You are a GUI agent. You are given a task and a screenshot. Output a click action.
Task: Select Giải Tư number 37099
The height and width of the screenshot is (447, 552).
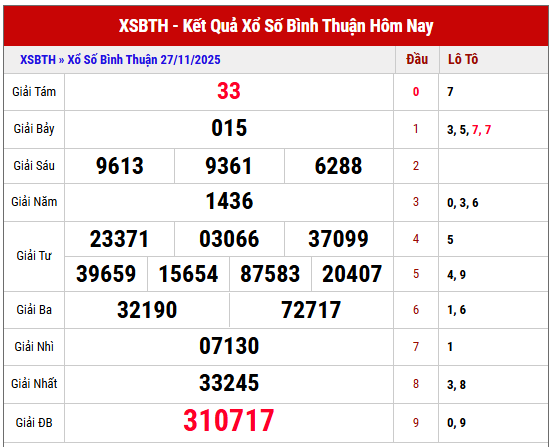point(338,239)
